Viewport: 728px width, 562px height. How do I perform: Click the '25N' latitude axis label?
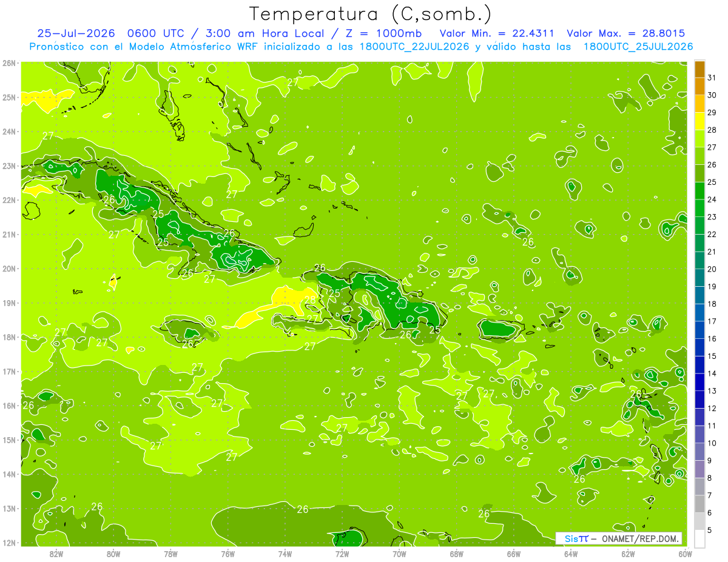(x=9, y=97)
